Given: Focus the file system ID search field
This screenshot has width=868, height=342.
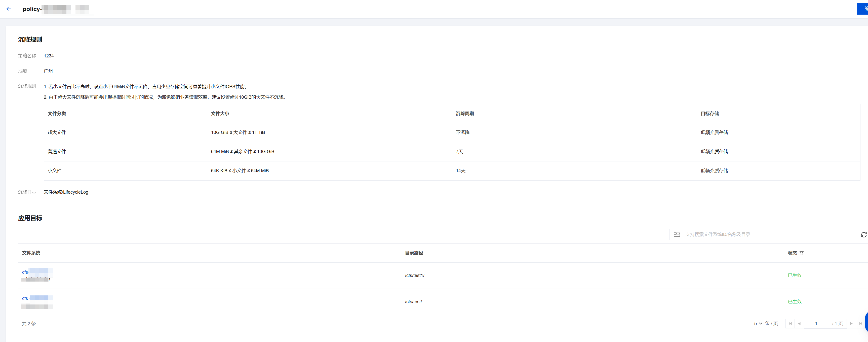Looking at the screenshot, I should click(768, 234).
